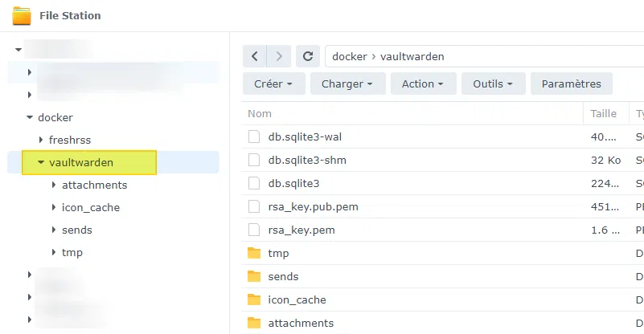This screenshot has width=644, height=334.
Task: Click the File Station folder icon
Action: tap(22, 16)
